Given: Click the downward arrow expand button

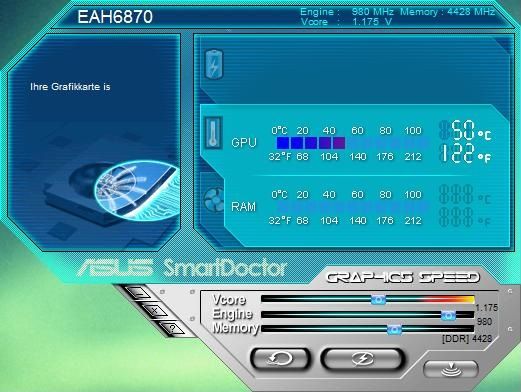Looking at the screenshot, I should 451,369.
